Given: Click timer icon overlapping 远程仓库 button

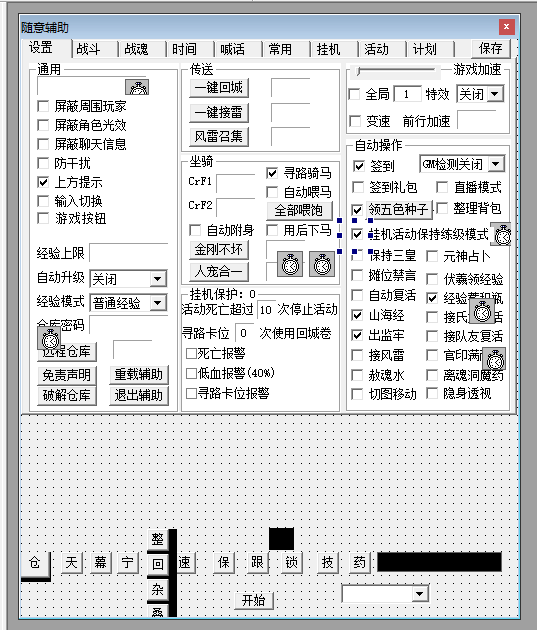Looking at the screenshot, I should [49, 338].
